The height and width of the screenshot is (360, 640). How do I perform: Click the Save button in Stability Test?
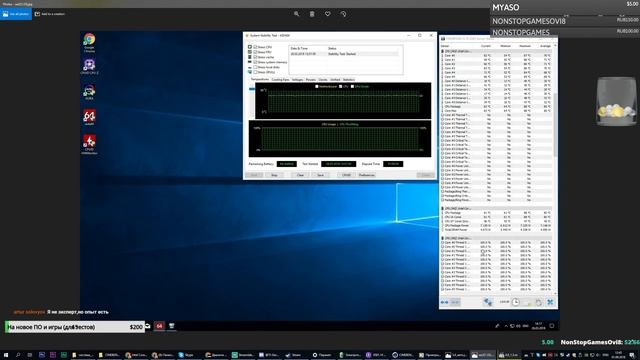point(320,175)
